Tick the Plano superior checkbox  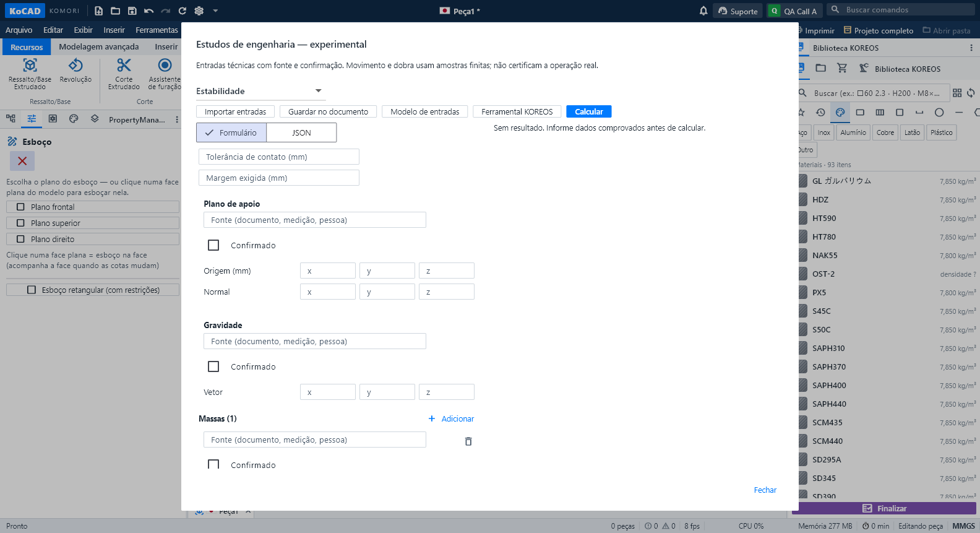(20, 223)
